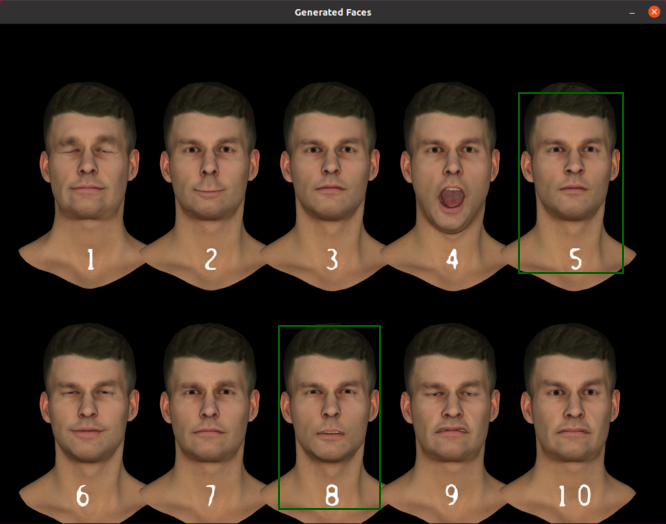Minimize the Generated Faces window
The width and height of the screenshot is (666, 524).
(632, 12)
